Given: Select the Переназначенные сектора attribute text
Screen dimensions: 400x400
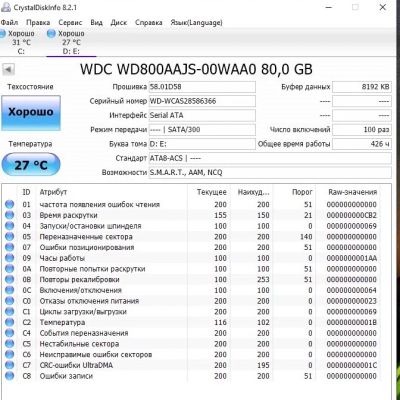Looking at the screenshot, I should 86,237.
